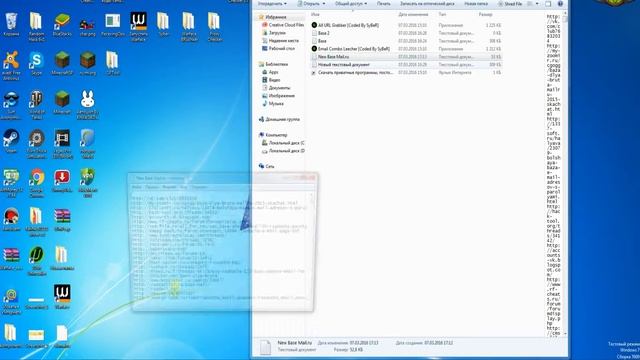Screen dimensions: 640x360
Task: Open the Explorer help icon
Action: (560, 4)
